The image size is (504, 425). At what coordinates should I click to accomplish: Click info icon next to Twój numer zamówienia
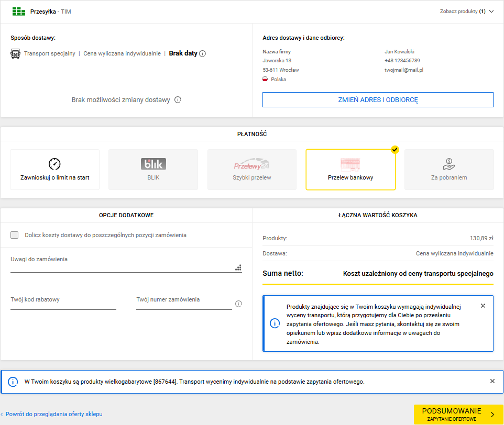coord(238,304)
